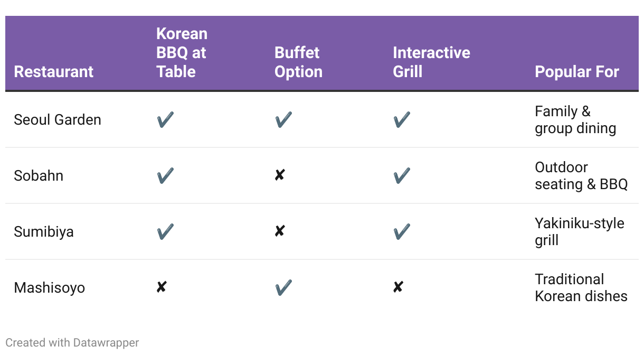This screenshot has width=644, height=355.
Task: Click the Yakiniku-style grill cell text
Action: tap(580, 232)
